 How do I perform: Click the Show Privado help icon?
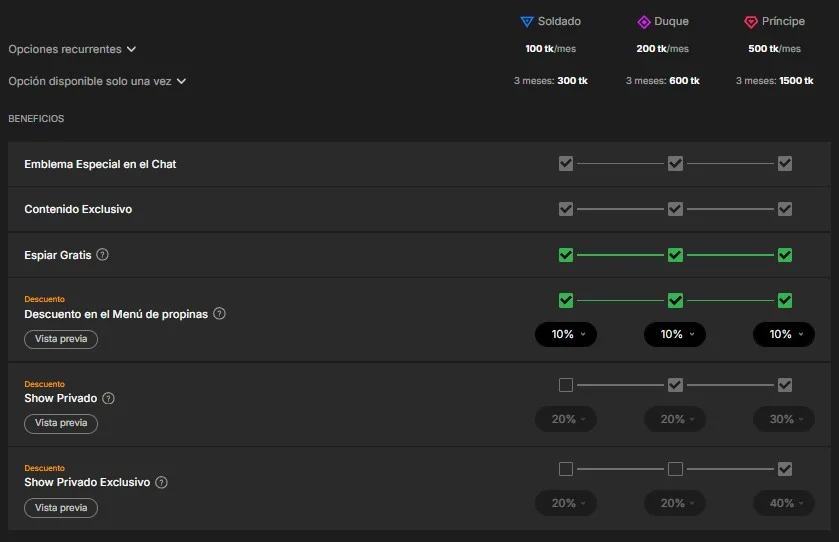click(108, 398)
